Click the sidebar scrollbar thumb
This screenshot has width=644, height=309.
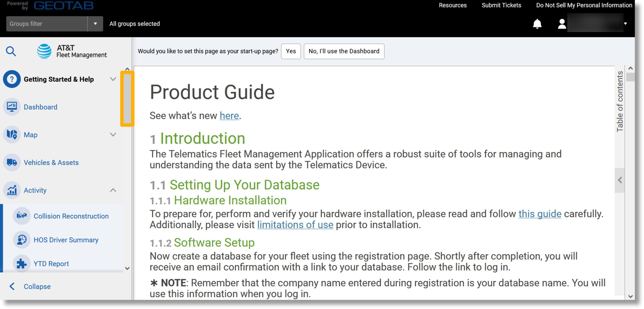pos(127,98)
